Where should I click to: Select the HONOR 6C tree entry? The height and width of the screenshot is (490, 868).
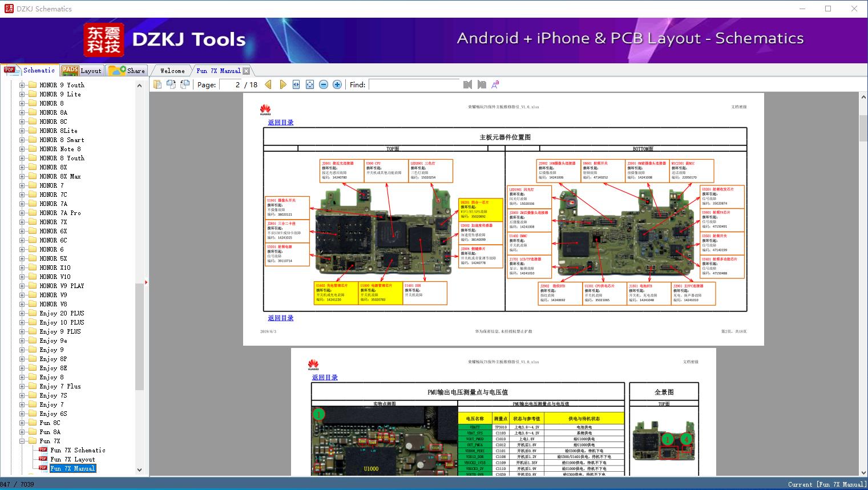click(x=53, y=240)
